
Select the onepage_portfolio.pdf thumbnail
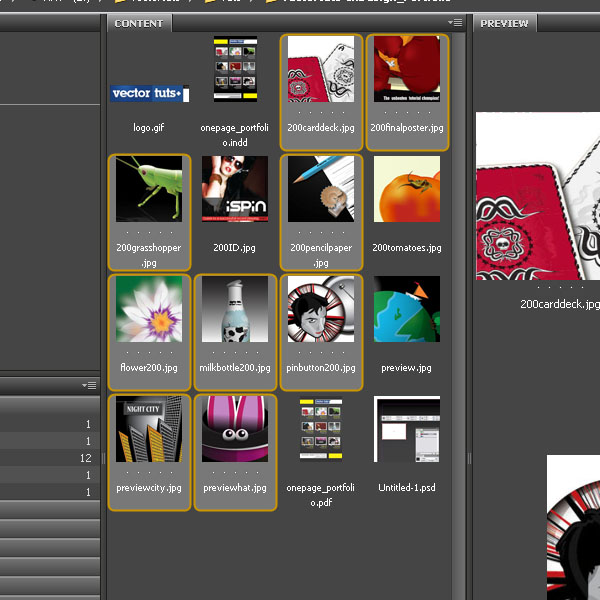tap(321, 429)
